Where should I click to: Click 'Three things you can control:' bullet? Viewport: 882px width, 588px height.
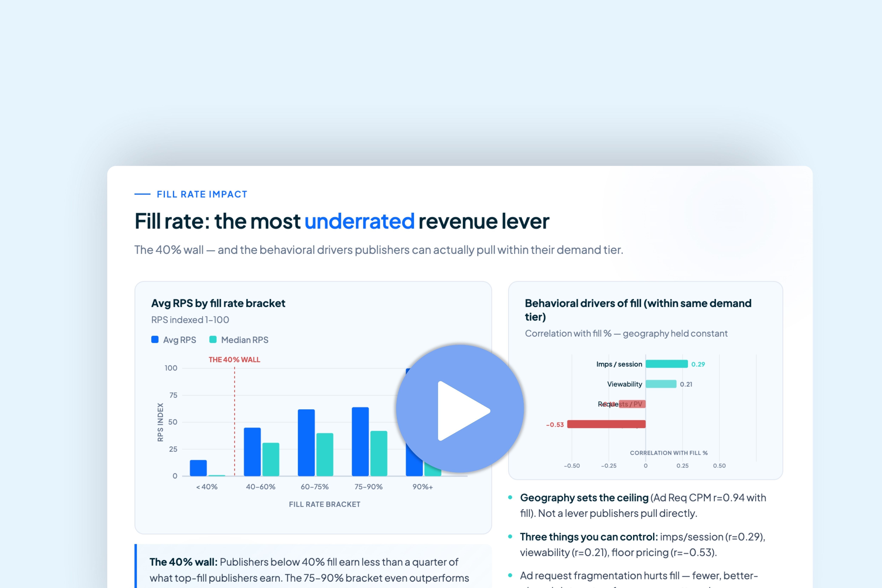tap(589, 537)
